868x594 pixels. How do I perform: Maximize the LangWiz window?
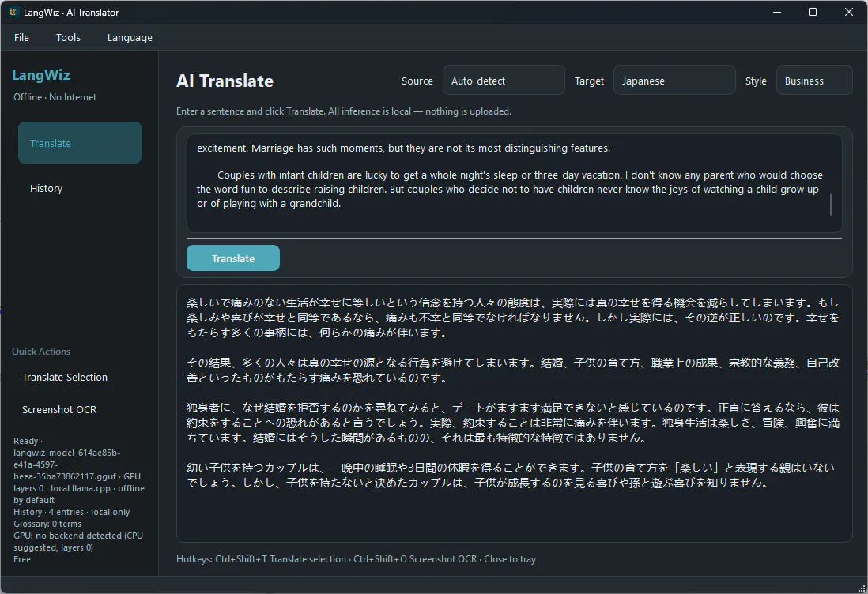click(x=813, y=12)
